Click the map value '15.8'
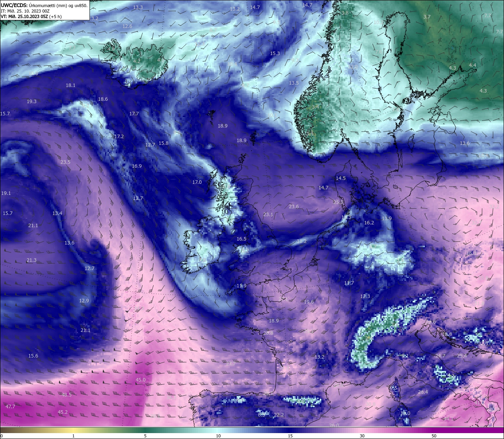This screenshot has width=504, height=439. coord(163,143)
